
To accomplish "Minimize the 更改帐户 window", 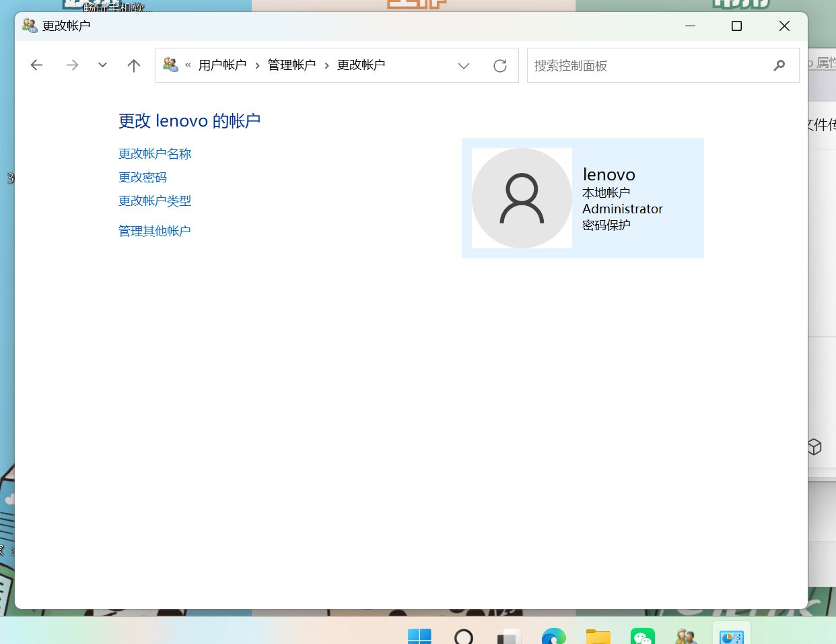I will coord(690,26).
